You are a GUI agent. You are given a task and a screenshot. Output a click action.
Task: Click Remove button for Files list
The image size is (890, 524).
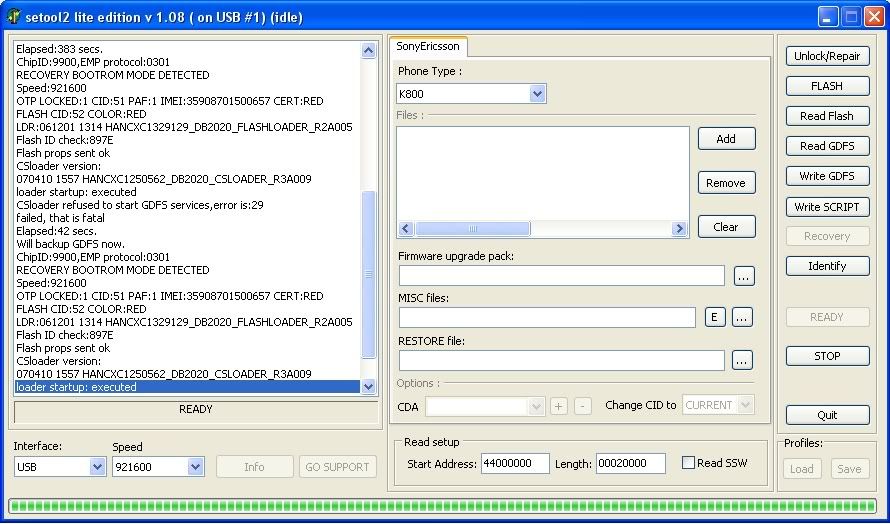click(x=726, y=183)
